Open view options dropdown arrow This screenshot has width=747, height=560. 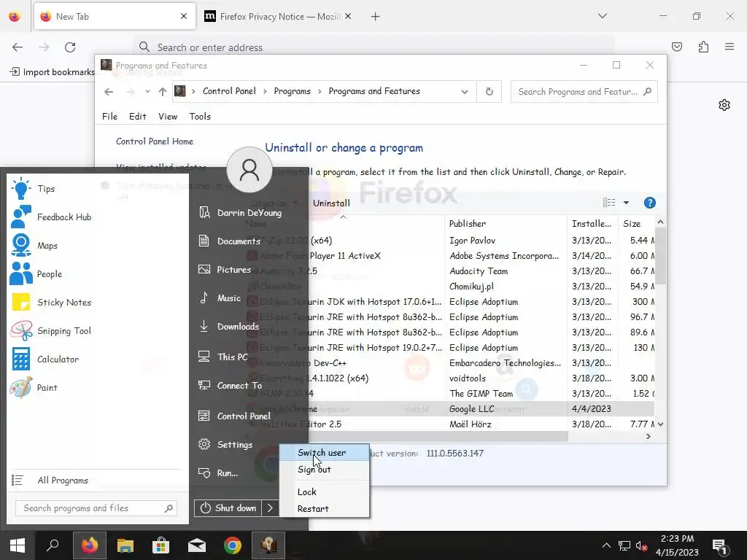tap(626, 203)
